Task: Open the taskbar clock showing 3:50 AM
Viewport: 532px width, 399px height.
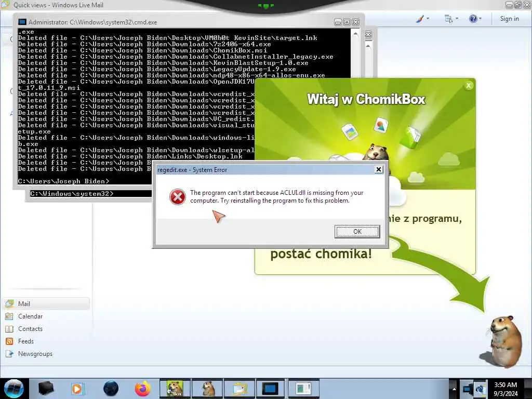Action: point(506,389)
